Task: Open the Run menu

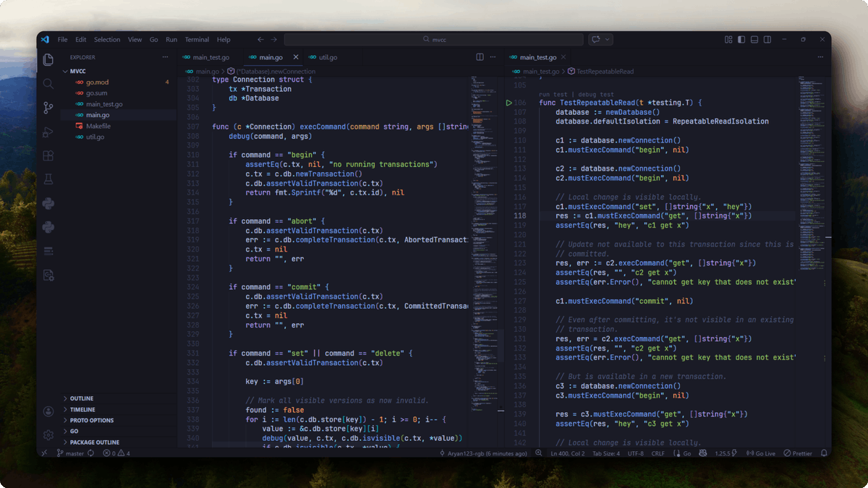Action: click(171, 40)
